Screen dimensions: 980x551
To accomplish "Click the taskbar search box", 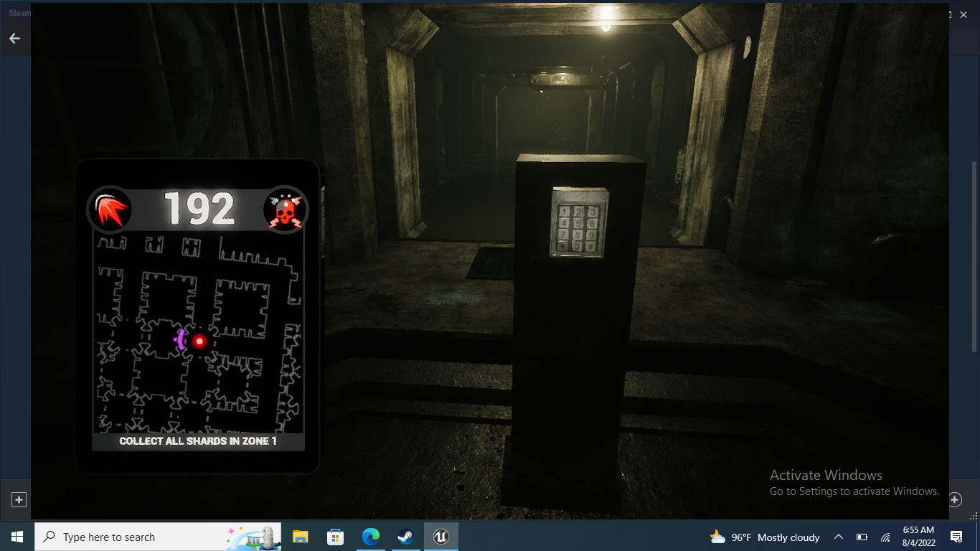I will tap(158, 537).
